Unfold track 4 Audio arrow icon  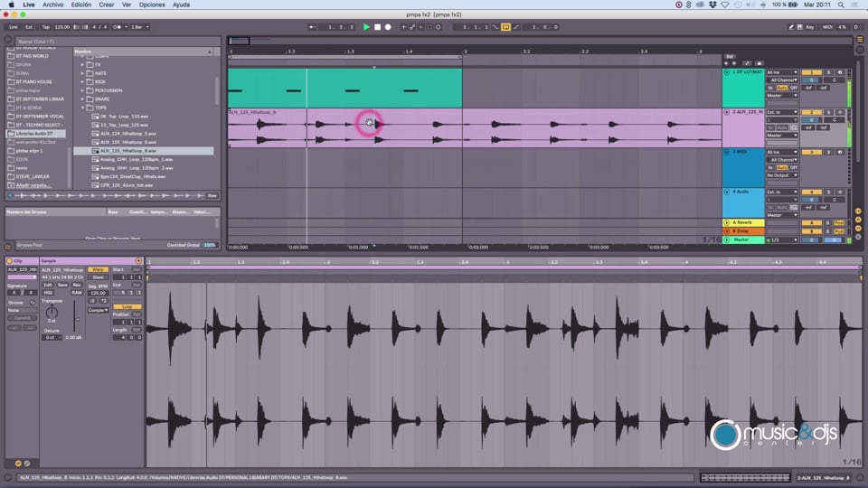726,192
